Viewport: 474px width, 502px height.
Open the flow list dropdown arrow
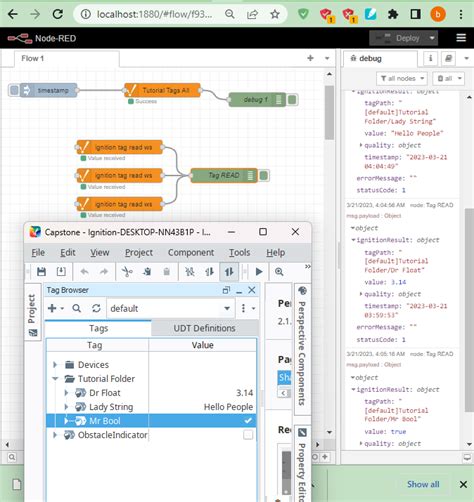point(327,58)
